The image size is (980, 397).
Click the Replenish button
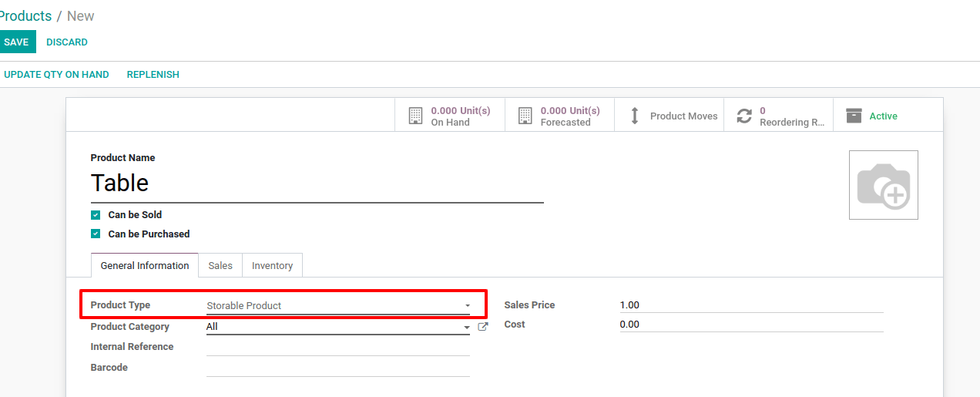pos(153,75)
